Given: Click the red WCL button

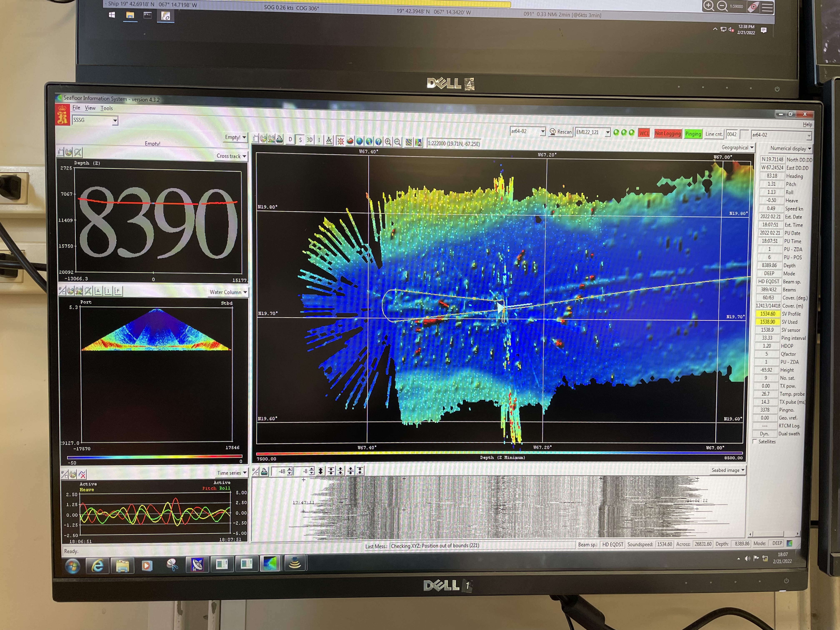Looking at the screenshot, I should pos(644,133).
